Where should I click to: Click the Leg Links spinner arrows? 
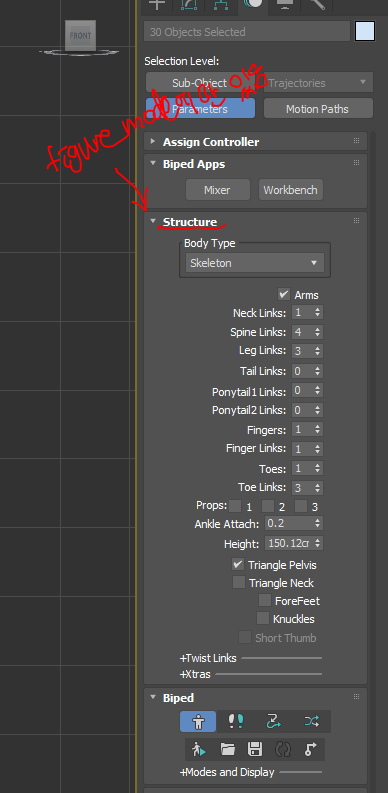point(317,350)
